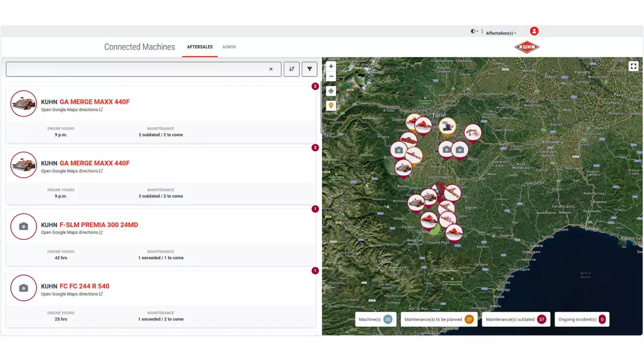This screenshot has width=644, height=362.
Task: Open the filter funnel button
Action: point(310,69)
